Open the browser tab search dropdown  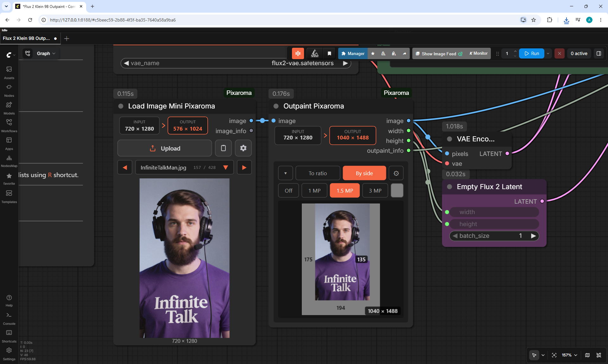tap(6, 6)
